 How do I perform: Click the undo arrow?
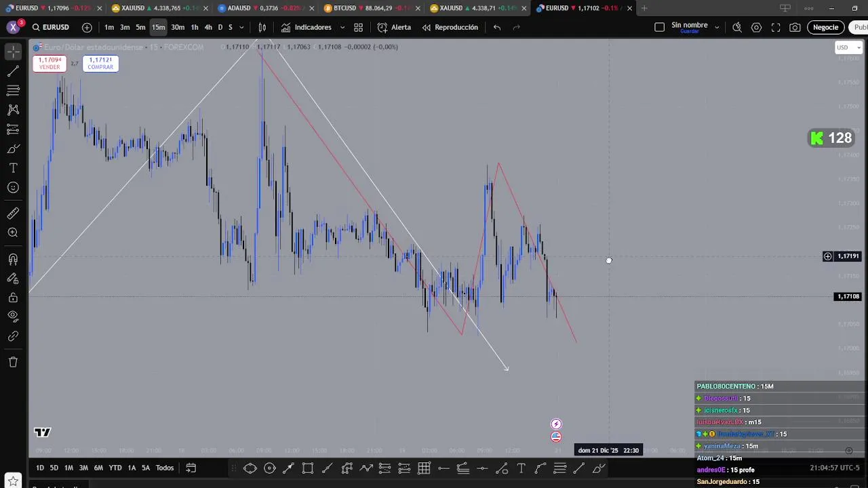[497, 27]
